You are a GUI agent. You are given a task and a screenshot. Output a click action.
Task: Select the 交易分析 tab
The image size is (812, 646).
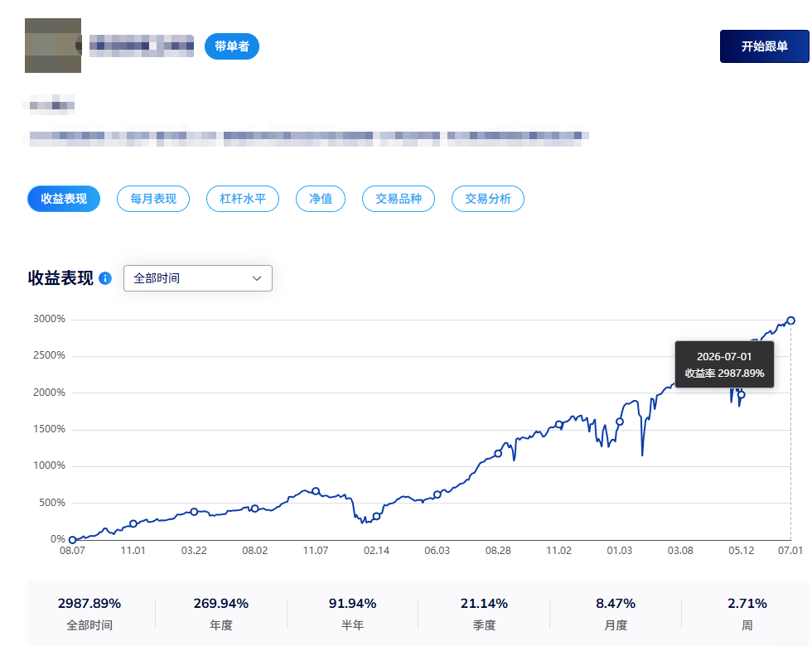pyautogui.click(x=488, y=199)
